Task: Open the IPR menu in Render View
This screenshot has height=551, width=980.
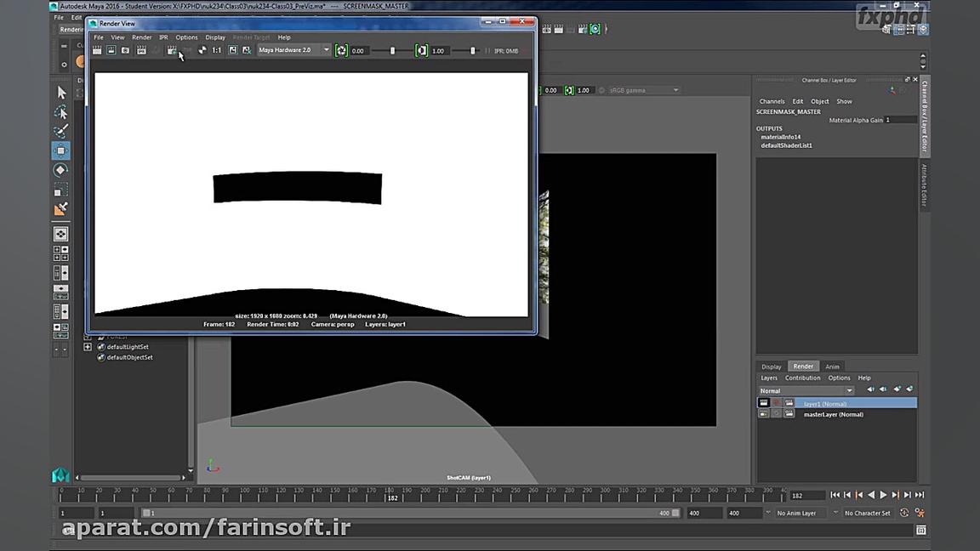Action: 163,37
